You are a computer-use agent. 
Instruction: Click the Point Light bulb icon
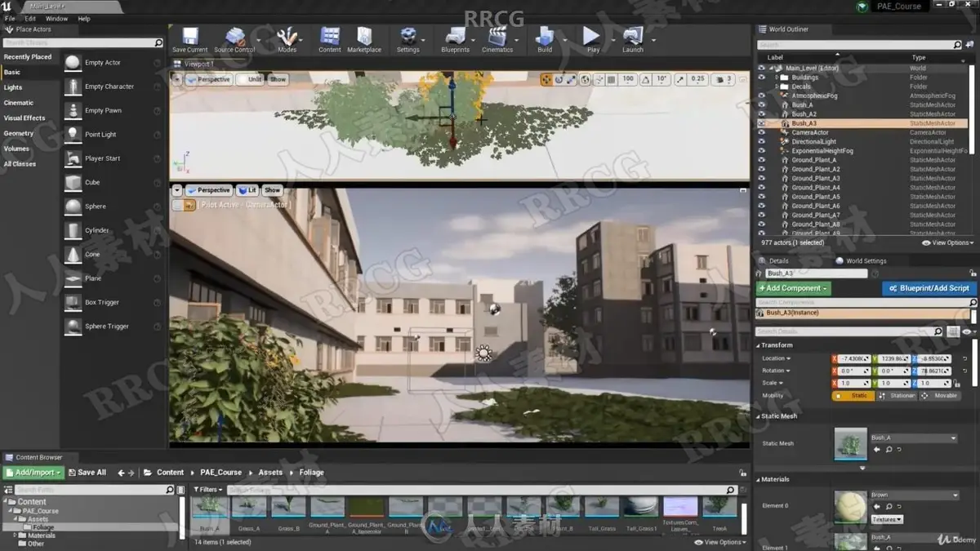pyautogui.click(x=73, y=135)
